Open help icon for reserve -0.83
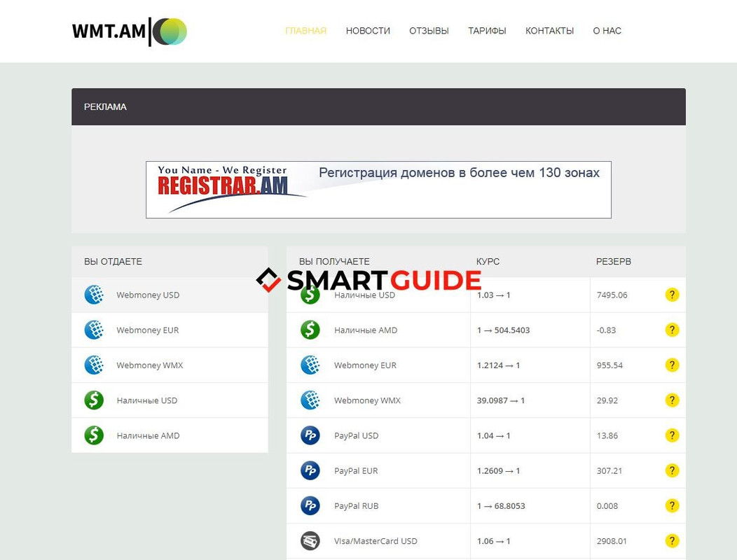The height and width of the screenshot is (560, 737). pos(672,330)
